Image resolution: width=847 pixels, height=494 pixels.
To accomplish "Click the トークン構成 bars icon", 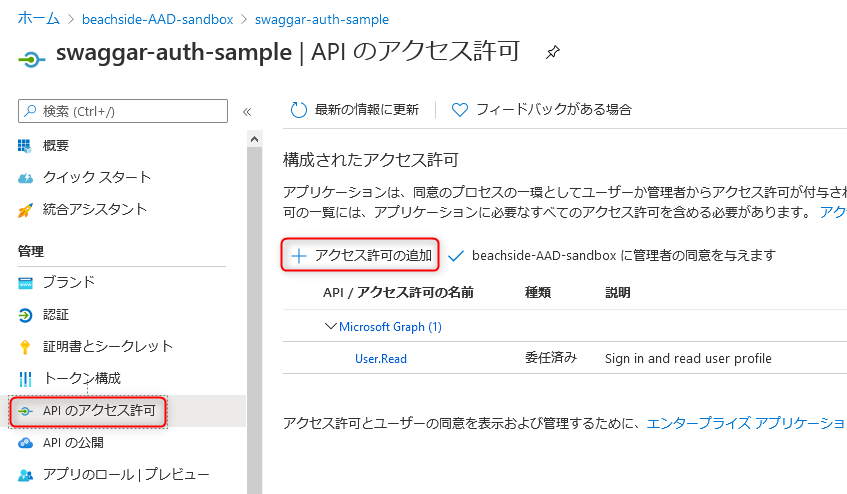I will pos(25,379).
